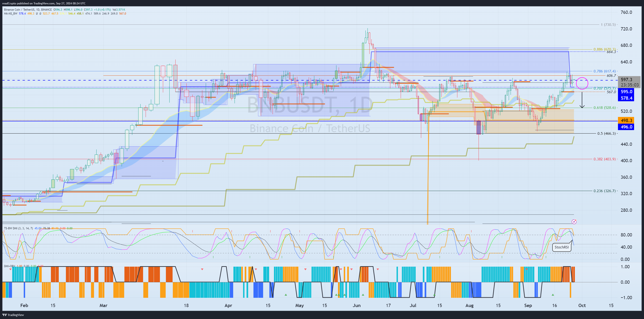Click the 440.0 price axis tick
Image resolution: width=644 pixels, height=319 pixels.
(x=626, y=144)
